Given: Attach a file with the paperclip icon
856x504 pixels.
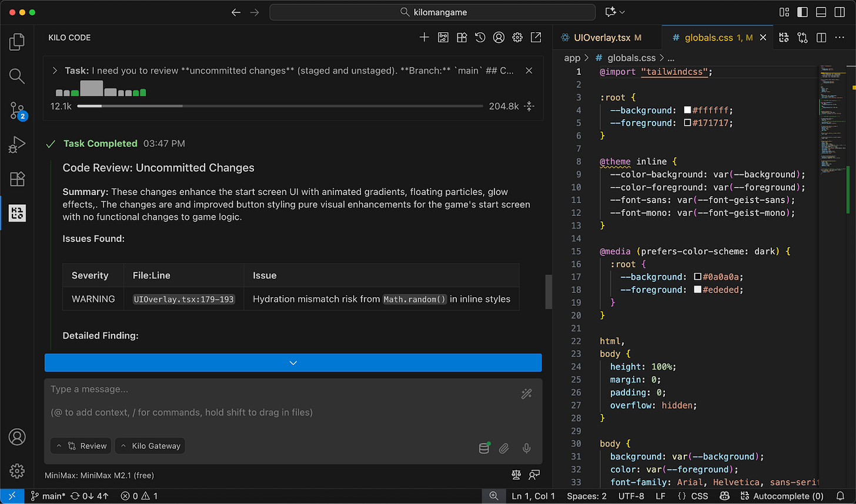Looking at the screenshot, I should [x=504, y=448].
